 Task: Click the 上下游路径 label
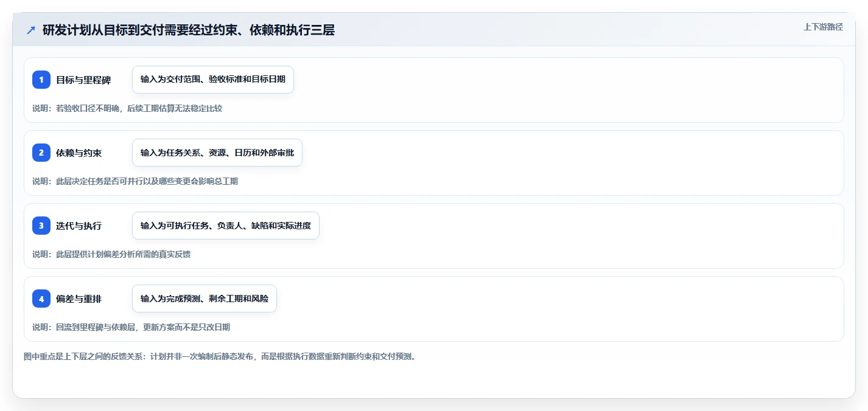coord(823,27)
